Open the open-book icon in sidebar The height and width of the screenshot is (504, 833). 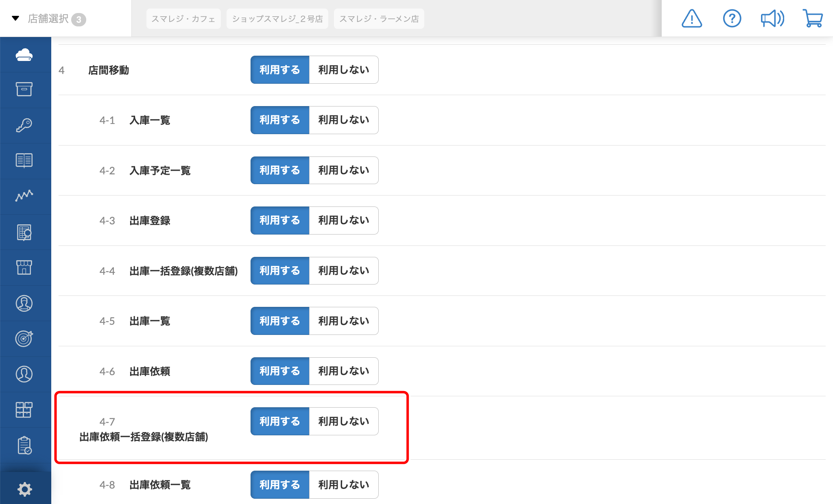click(x=24, y=161)
